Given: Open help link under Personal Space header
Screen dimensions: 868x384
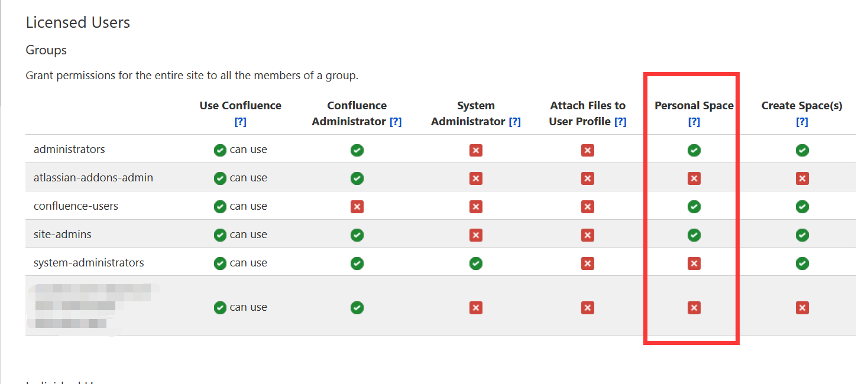Looking at the screenshot, I should tap(694, 122).
